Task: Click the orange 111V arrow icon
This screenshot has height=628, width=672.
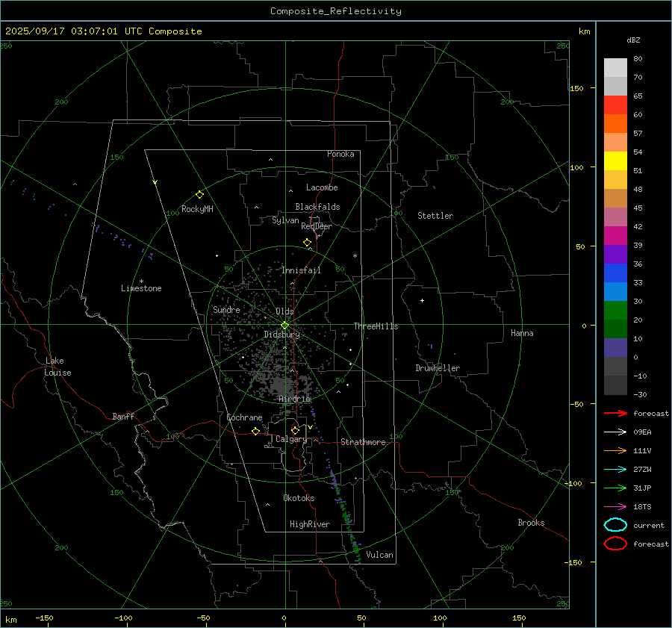Action: pos(615,450)
